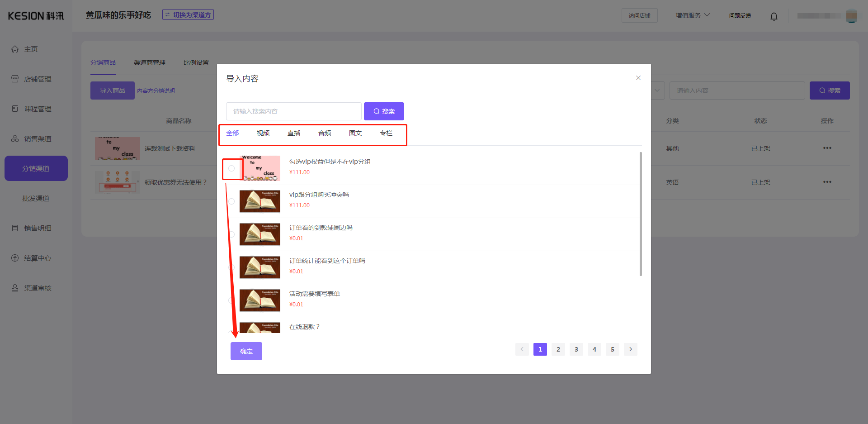Go to page 5 in pagination

pyautogui.click(x=613, y=349)
